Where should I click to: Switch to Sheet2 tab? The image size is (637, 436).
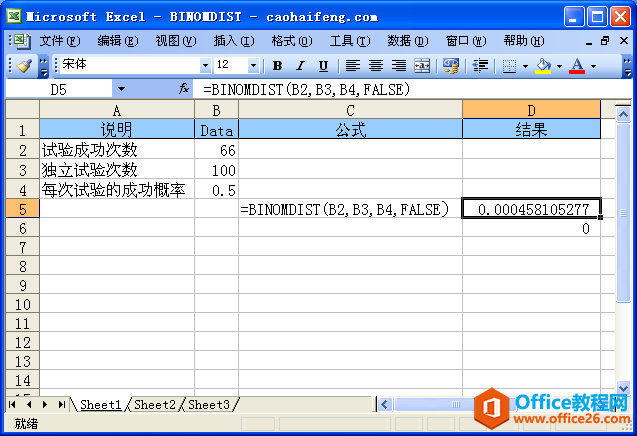[x=155, y=405]
